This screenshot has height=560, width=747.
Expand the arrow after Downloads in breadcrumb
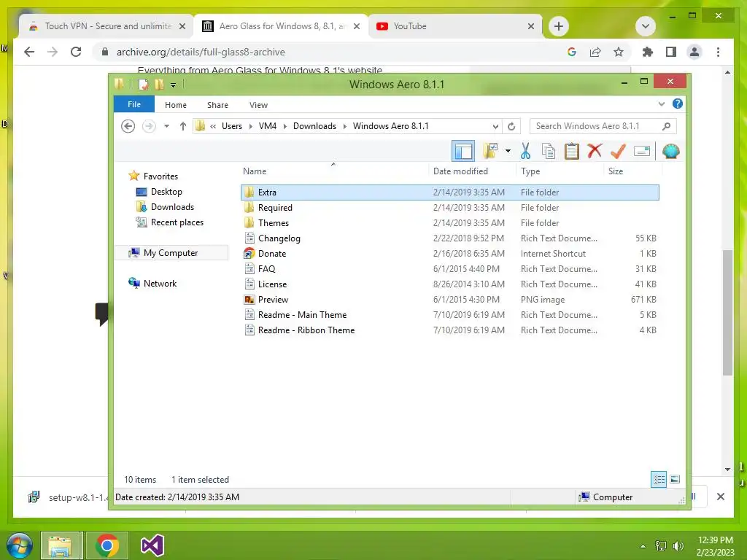pos(344,126)
